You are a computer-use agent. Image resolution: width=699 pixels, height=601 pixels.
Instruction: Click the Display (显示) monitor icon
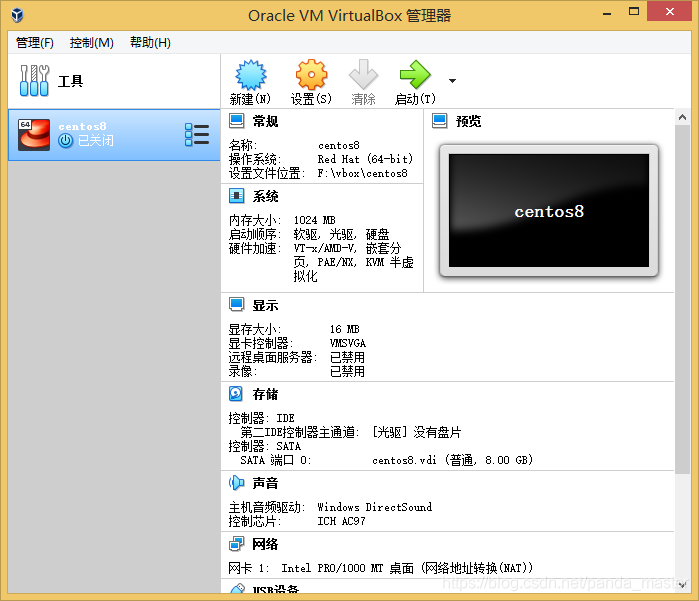236,305
